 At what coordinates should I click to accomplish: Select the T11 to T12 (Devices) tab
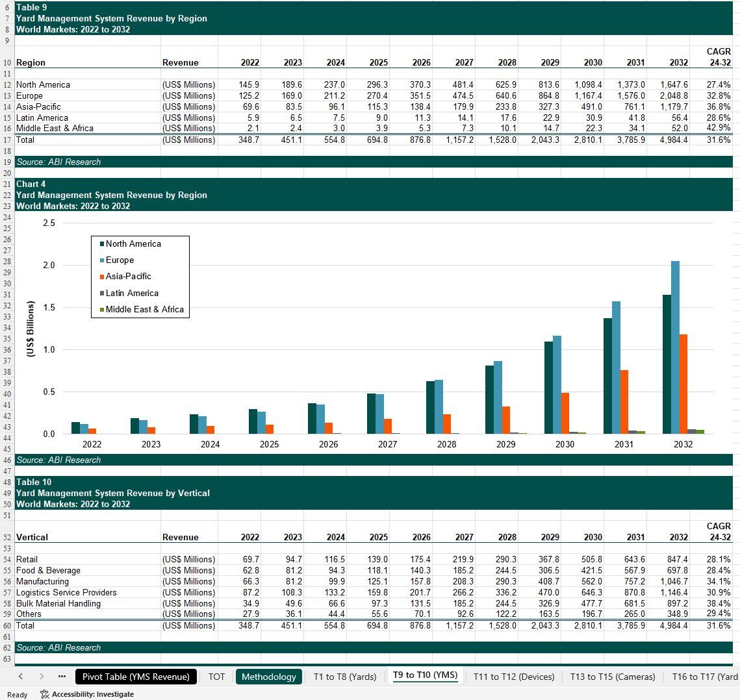tap(514, 677)
